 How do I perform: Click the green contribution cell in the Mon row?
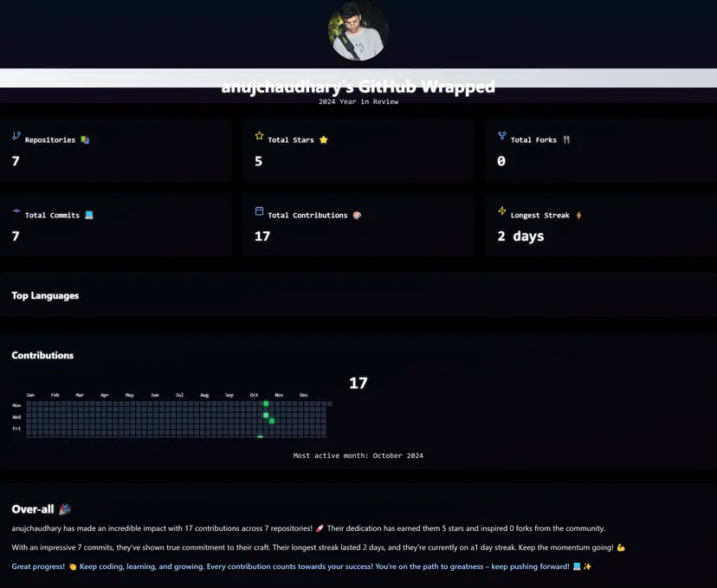pos(266,404)
